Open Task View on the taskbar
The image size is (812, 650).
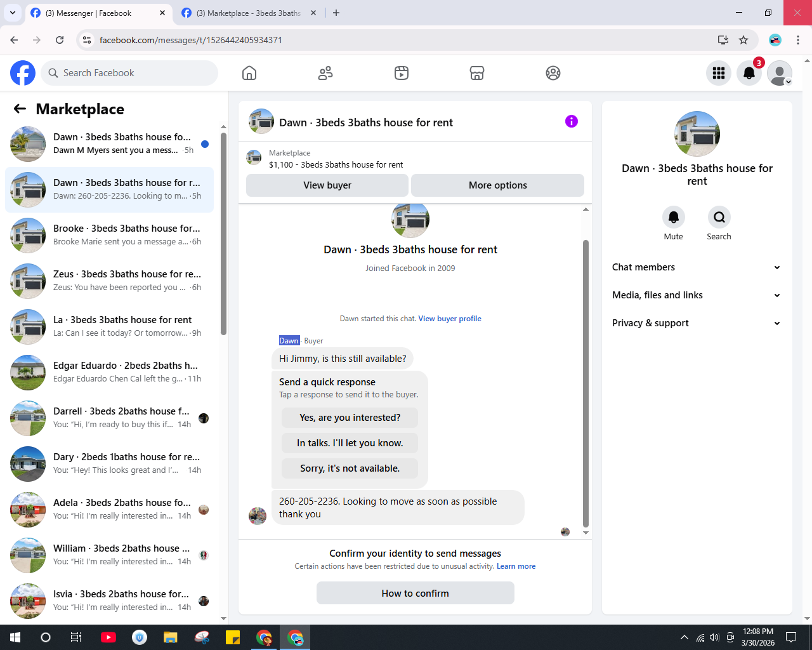click(76, 637)
